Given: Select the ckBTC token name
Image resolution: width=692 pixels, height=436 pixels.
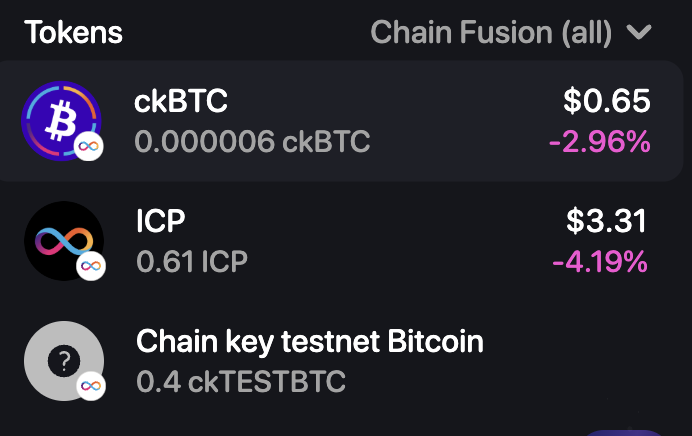Looking at the screenshot, I should click(x=181, y=102).
